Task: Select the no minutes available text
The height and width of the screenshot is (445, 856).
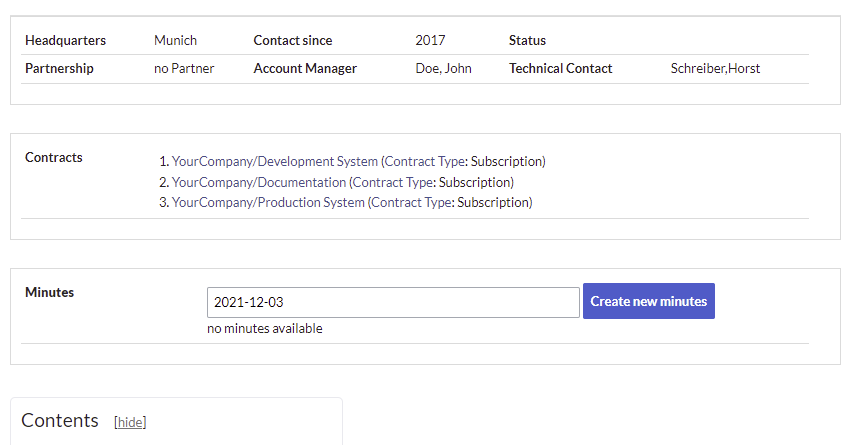Action: (x=265, y=329)
